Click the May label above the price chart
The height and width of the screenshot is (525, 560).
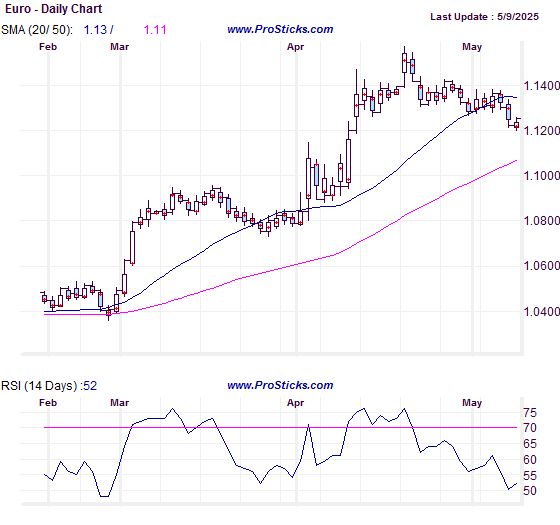pos(472,47)
